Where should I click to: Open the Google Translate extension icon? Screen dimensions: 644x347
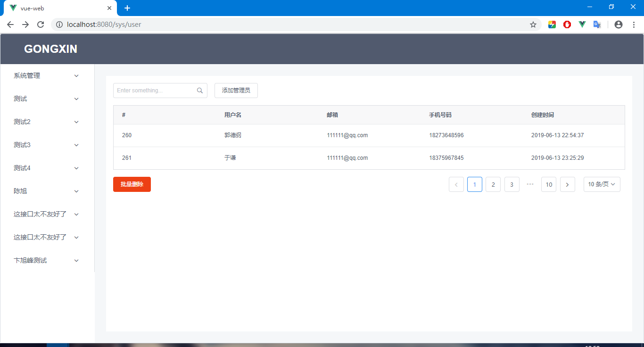[597, 25]
